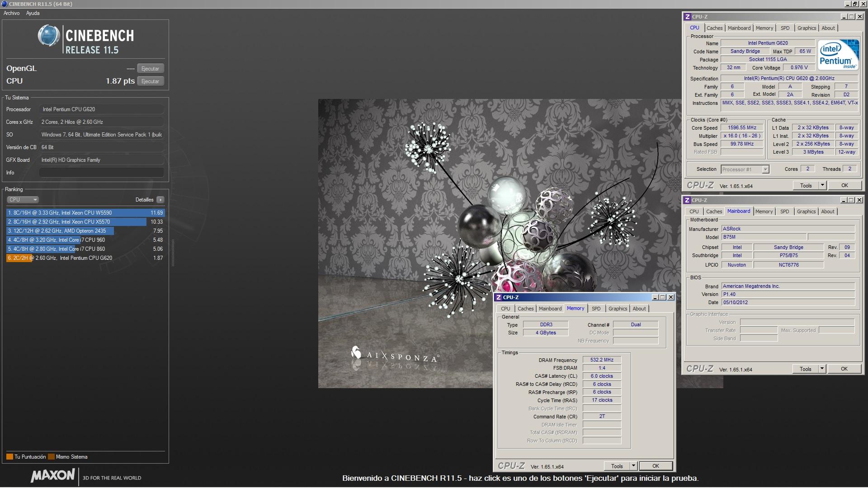
Task: Switch to Graphics tab in top CPU-Z window
Action: tap(807, 28)
